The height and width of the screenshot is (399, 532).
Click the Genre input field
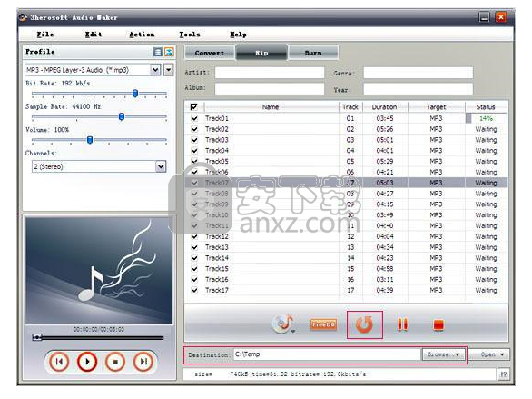418,73
